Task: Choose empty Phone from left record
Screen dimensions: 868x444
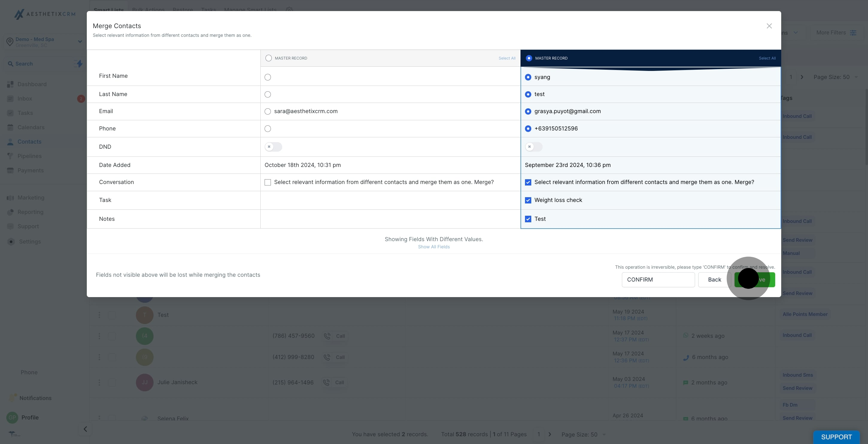Action: tap(268, 129)
